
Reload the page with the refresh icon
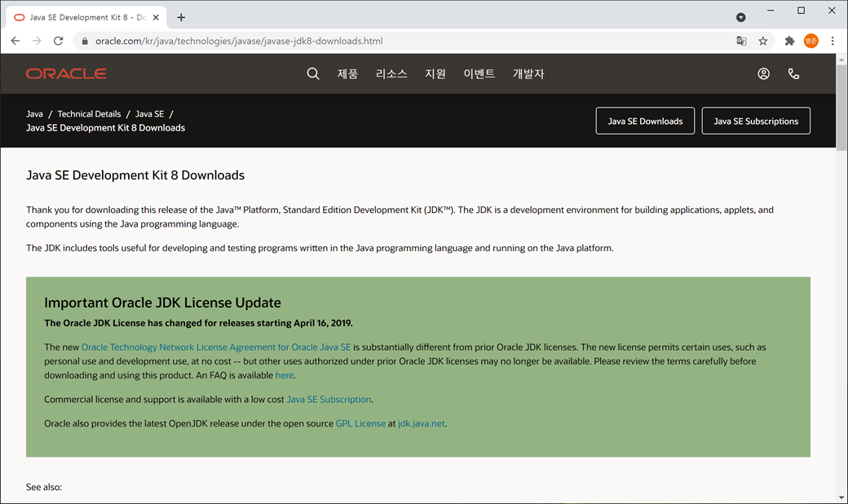click(58, 41)
